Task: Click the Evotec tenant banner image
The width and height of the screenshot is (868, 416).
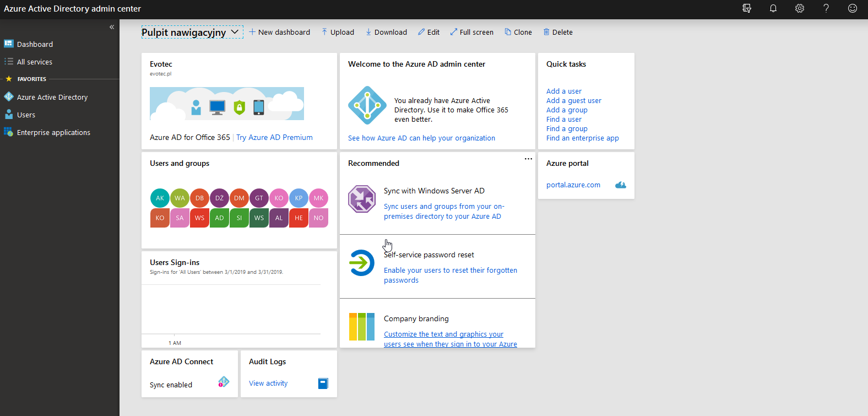Action: pos(226,104)
